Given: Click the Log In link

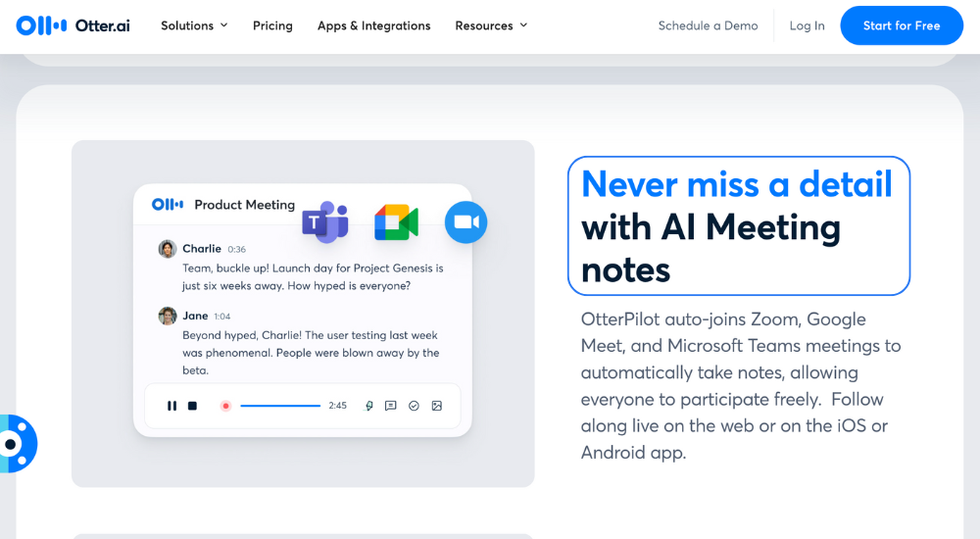Looking at the screenshot, I should point(807,25).
